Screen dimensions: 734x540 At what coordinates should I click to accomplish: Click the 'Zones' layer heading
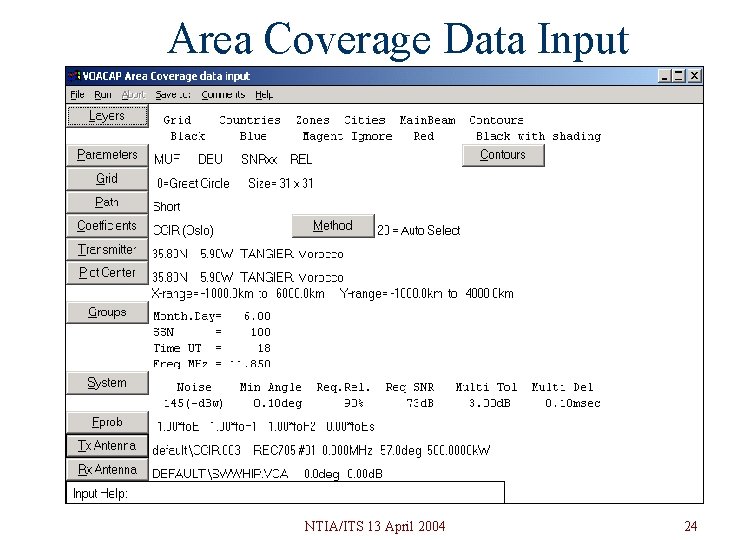tap(313, 120)
